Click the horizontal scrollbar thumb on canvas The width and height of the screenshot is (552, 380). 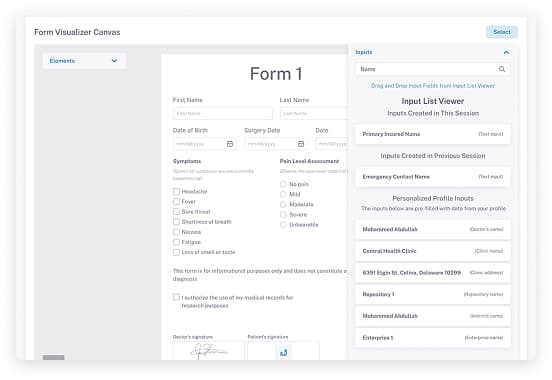(54, 357)
